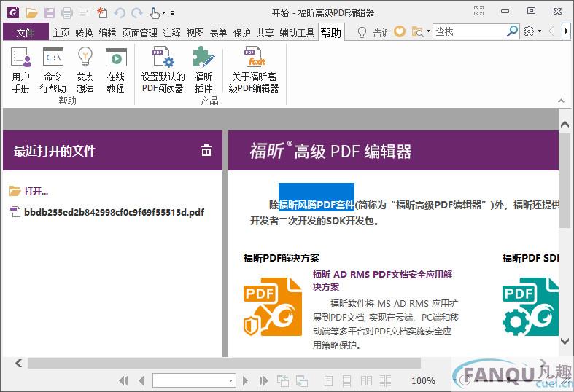Launch the 在线教程 online tutorial

pyautogui.click(x=116, y=70)
